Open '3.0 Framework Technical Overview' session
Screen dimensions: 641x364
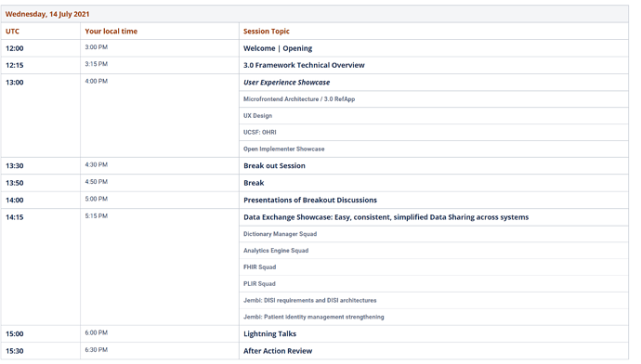point(304,65)
